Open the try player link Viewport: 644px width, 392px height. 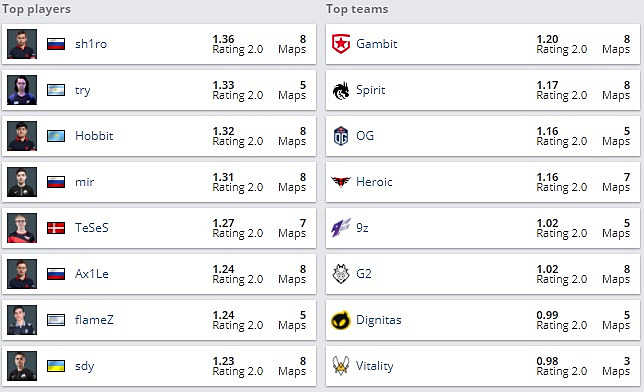tap(83, 90)
